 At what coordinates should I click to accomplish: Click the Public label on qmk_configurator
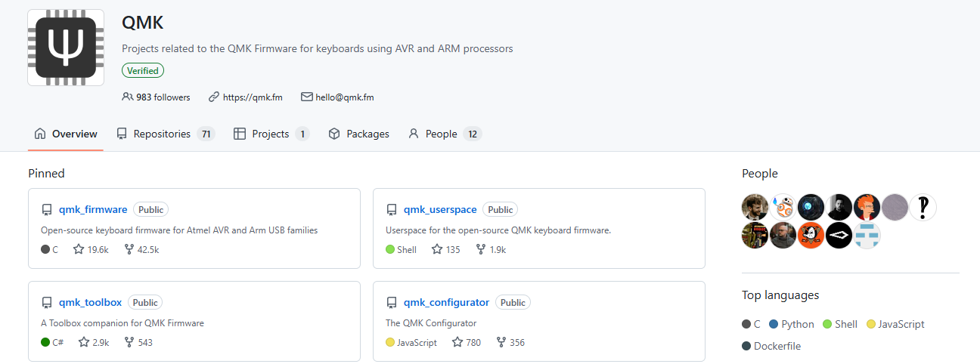click(513, 302)
